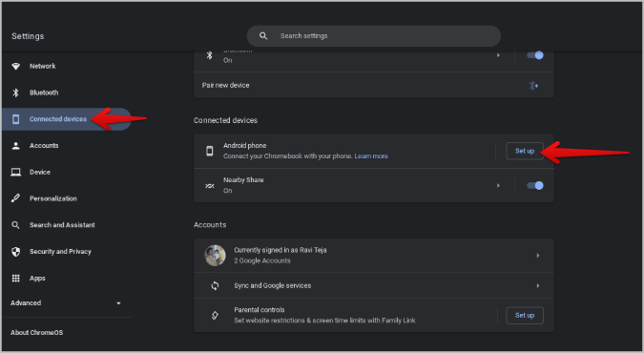
Task: Click the '2 Google Accounts' text
Action: (x=262, y=260)
